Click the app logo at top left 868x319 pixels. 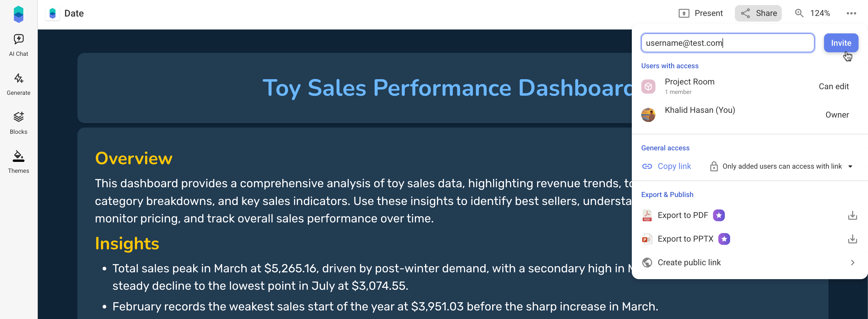point(19,14)
